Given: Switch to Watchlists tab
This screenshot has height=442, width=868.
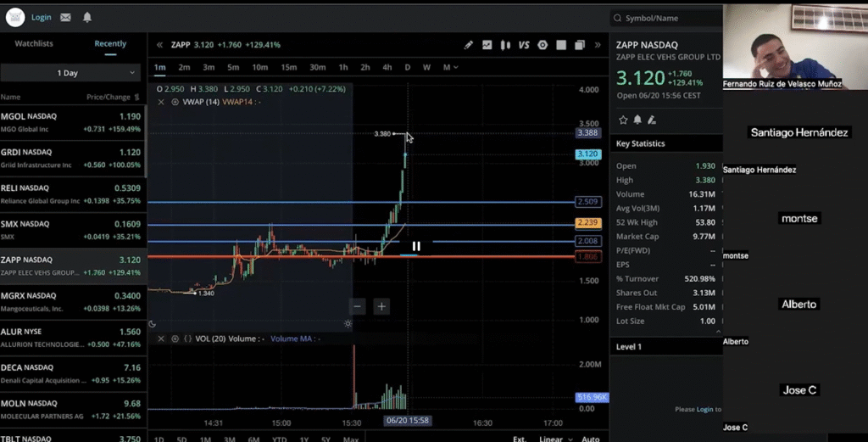Looking at the screenshot, I should click(34, 43).
